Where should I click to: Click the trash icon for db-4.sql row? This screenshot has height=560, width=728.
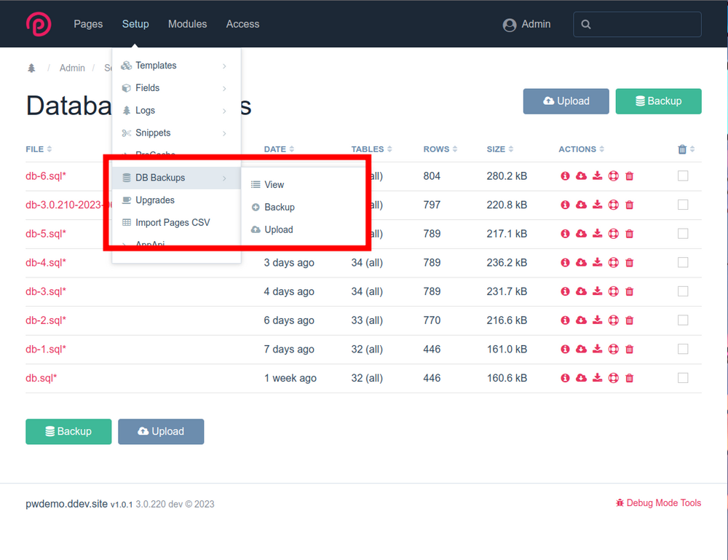(630, 263)
